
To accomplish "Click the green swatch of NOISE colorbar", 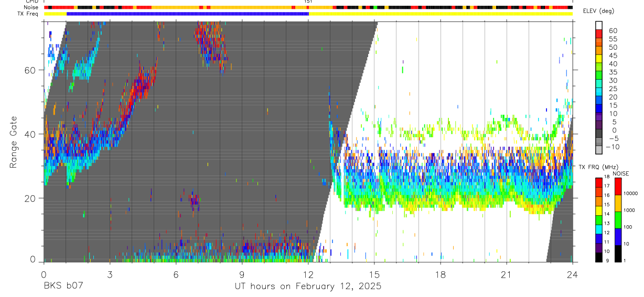I will click(x=618, y=219).
